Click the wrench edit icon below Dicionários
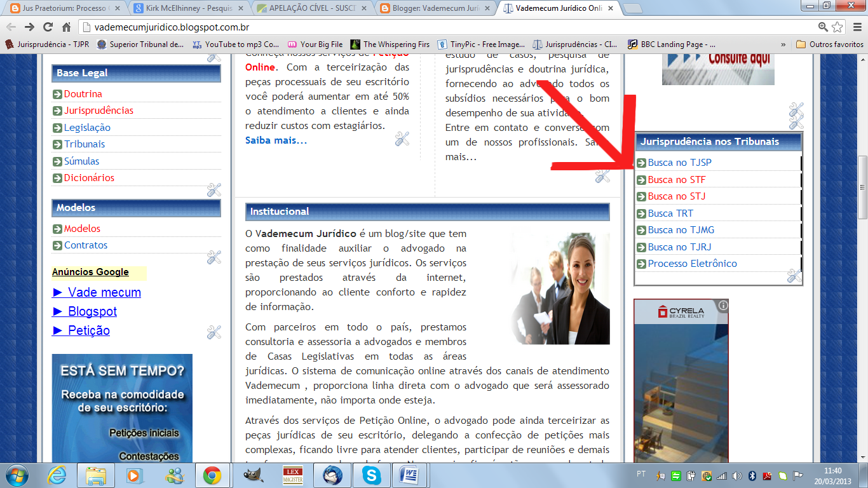Viewport: 868px width, 488px height. click(214, 189)
